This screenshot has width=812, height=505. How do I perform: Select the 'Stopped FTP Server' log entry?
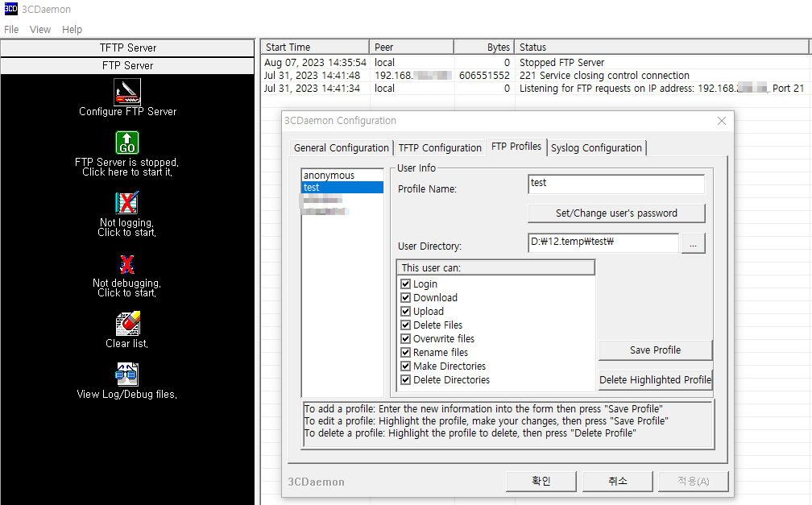click(x=562, y=63)
